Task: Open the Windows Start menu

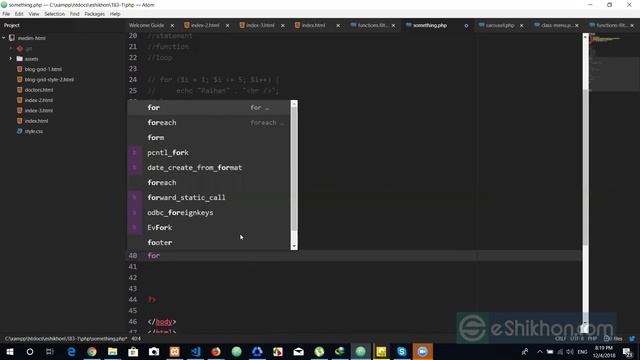Action: coord(10,352)
